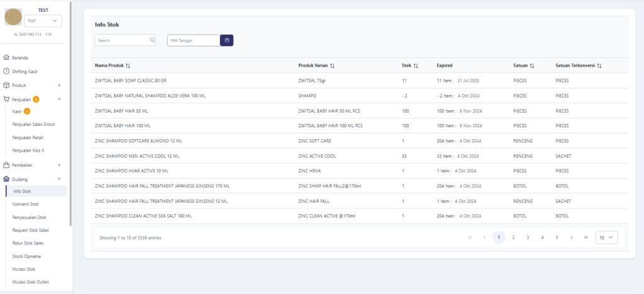
Task: Go to page 3
Action: 528,237
